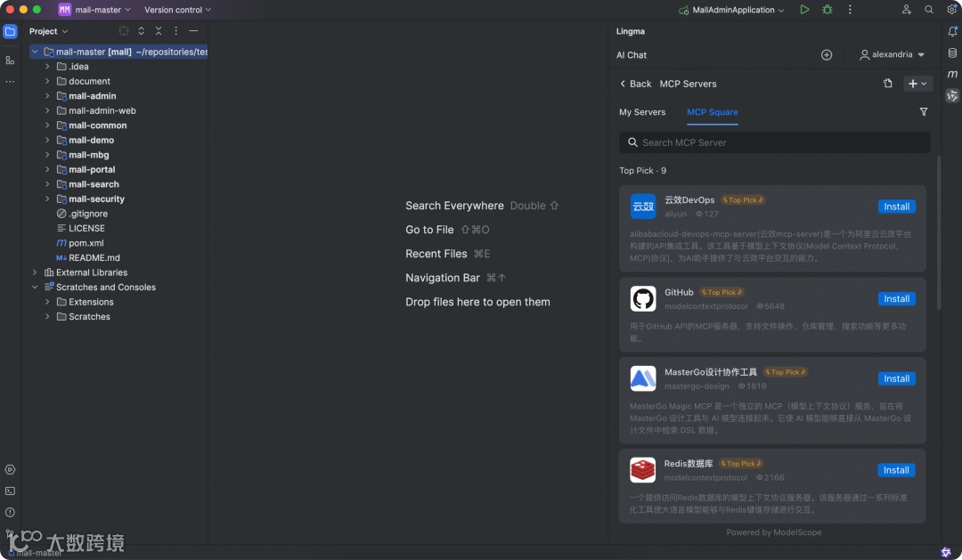Open the Project view selector dropdown
The image size is (962, 560).
48,31
